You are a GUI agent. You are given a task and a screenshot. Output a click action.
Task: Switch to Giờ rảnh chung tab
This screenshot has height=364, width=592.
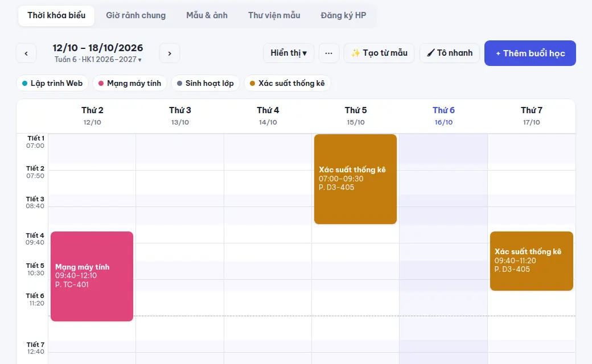coord(136,15)
